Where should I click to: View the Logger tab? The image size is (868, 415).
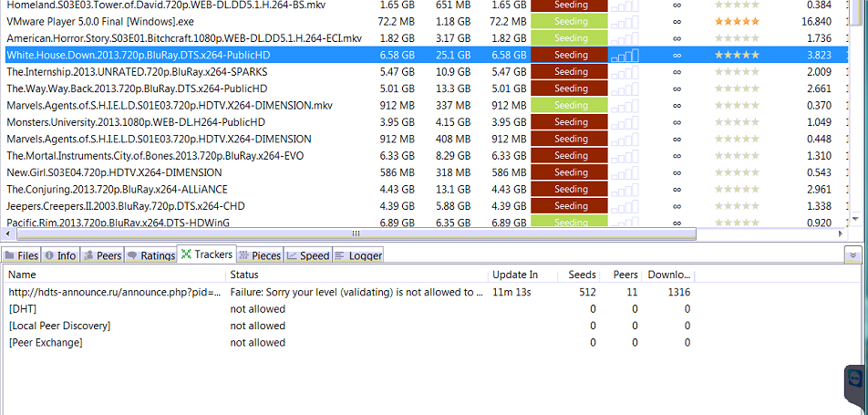[x=358, y=255]
